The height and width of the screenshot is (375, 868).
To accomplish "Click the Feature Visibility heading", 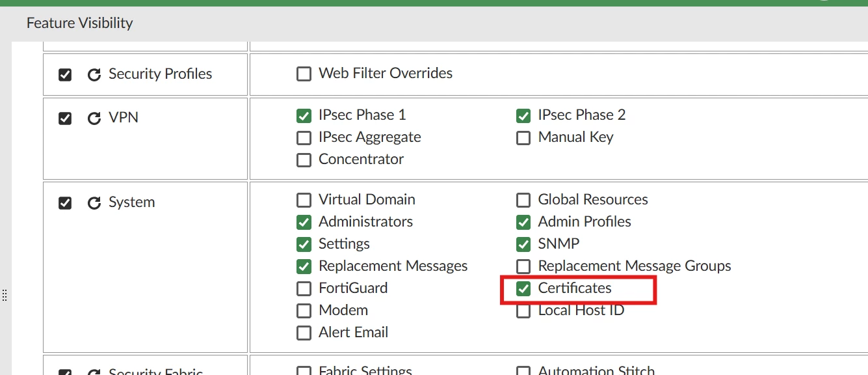I will 79,23.
